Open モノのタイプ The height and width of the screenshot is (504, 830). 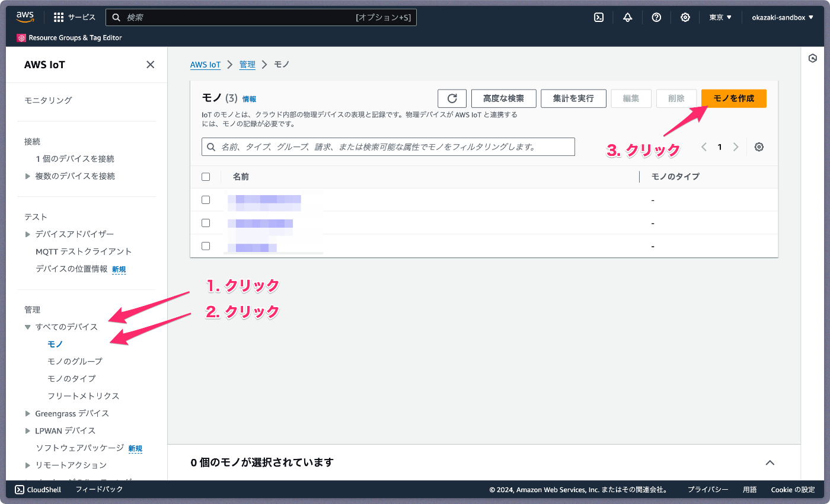tap(71, 378)
